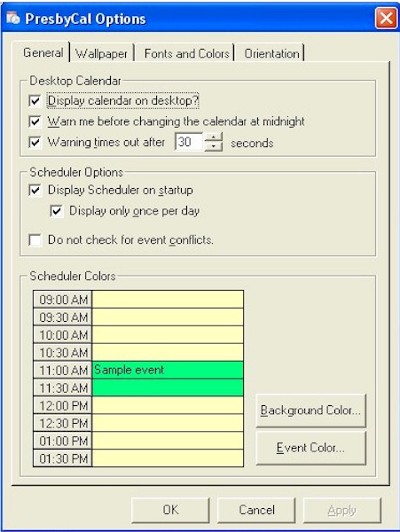Click OK to confirm options
The height and width of the screenshot is (532, 400).
click(x=170, y=510)
